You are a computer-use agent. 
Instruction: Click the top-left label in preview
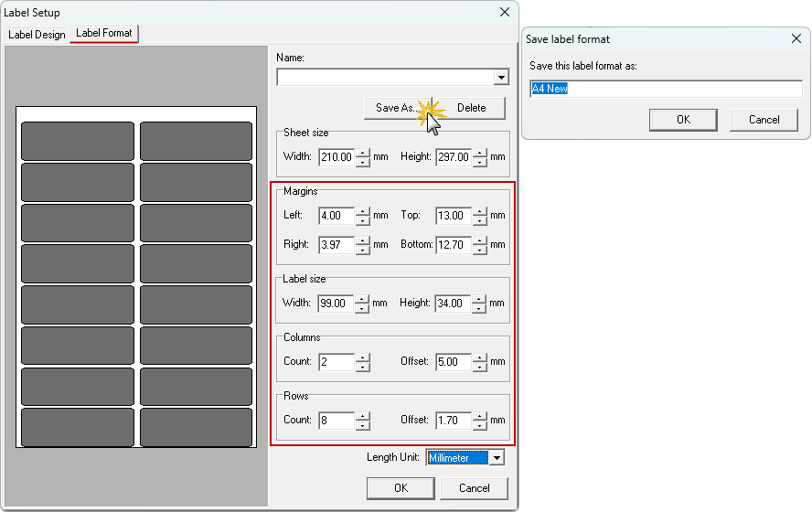pos(78,141)
